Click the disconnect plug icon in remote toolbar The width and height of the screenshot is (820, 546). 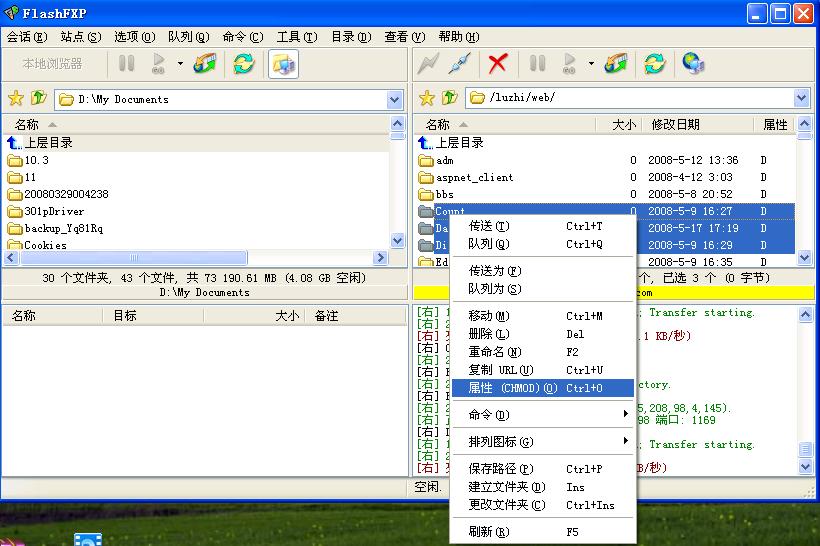(459, 64)
